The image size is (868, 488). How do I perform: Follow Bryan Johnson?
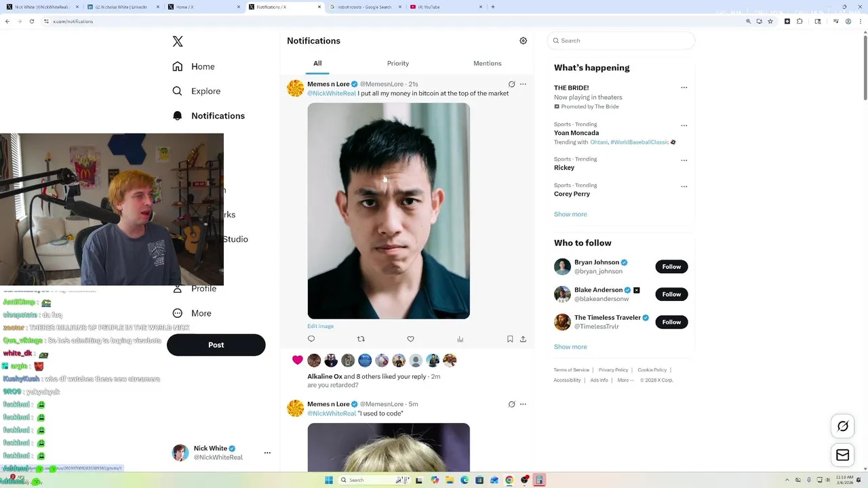coord(671,266)
